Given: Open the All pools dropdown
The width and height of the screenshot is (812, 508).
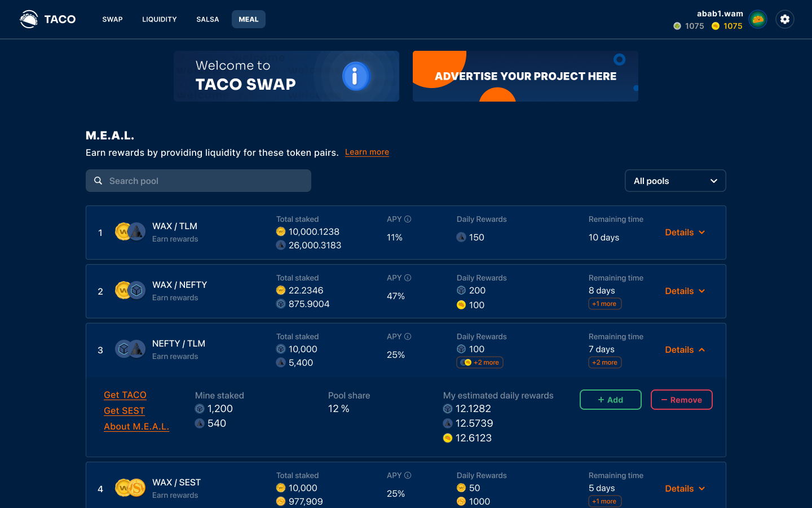Looking at the screenshot, I should (x=676, y=181).
